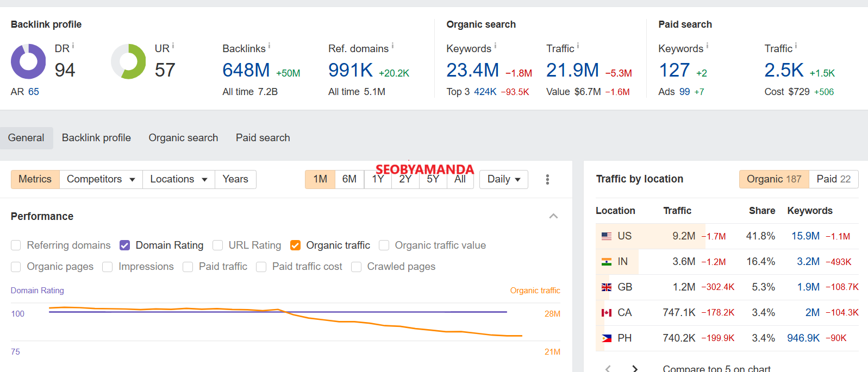Open the Competitors dropdown
868x372 pixels.
(x=101, y=179)
